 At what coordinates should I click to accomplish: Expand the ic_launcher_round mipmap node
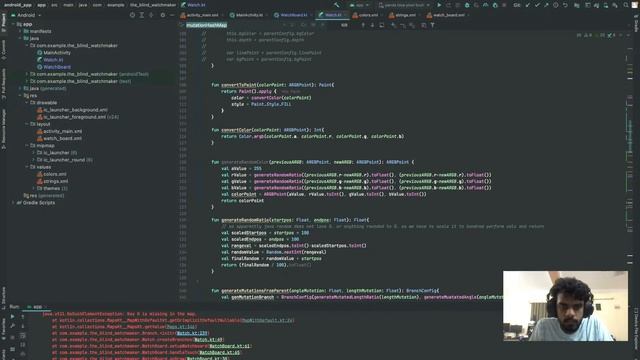click(x=33, y=160)
